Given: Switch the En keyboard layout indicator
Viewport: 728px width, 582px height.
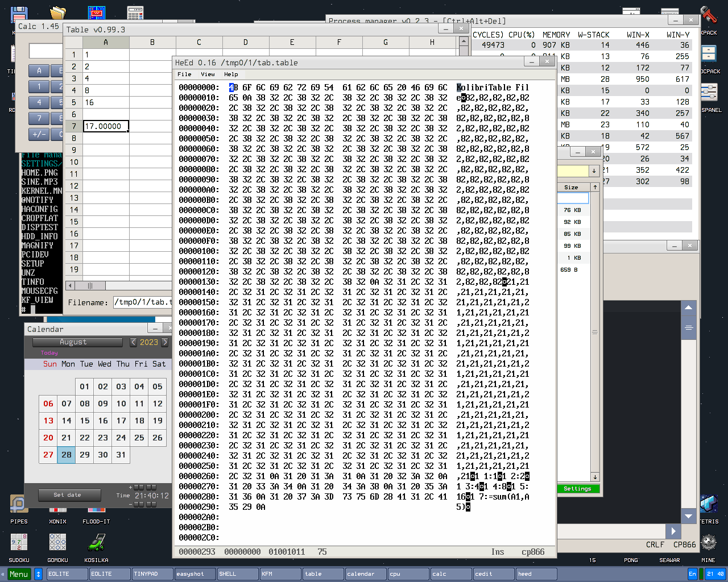Looking at the screenshot, I should click(692, 574).
